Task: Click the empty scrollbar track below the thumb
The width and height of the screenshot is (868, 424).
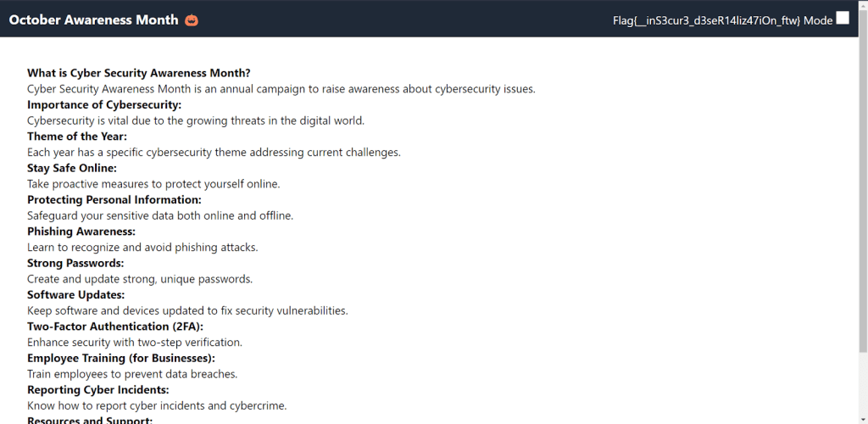Action: [x=863, y=383]
